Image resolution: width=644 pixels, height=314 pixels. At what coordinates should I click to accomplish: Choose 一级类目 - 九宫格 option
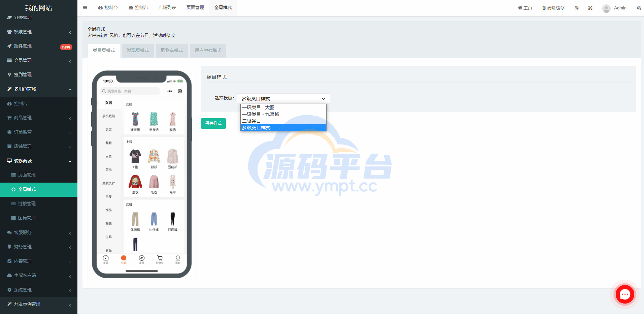[x=283, y=114]
